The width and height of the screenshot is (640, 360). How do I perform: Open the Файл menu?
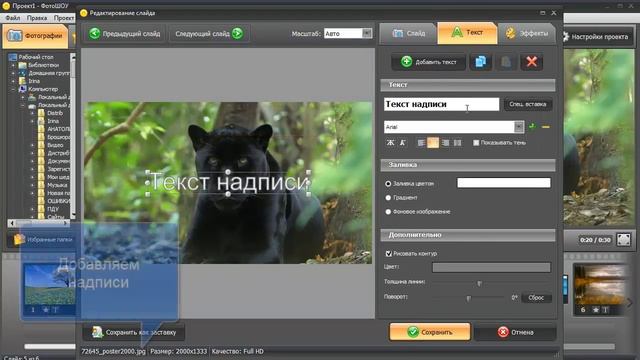pyautogui.click(x=13, y=18)
